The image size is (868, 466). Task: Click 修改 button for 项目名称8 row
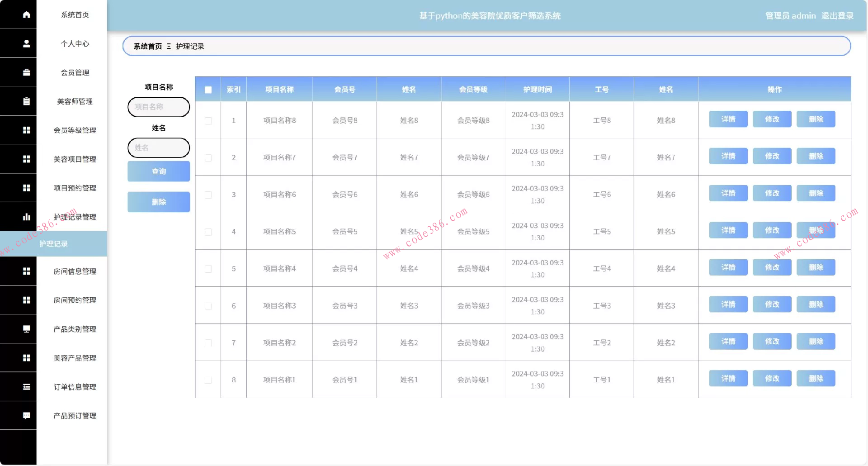coord(772,119)
